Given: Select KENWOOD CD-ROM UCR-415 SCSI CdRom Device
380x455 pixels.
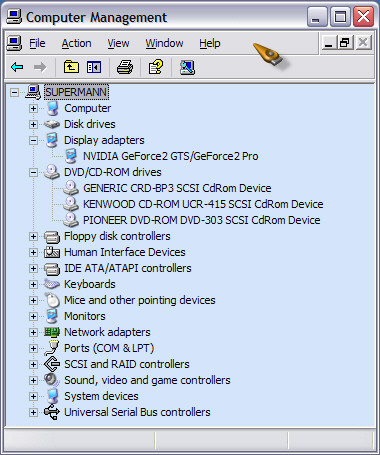Looking at the screenshot, I should coord(203,204).
